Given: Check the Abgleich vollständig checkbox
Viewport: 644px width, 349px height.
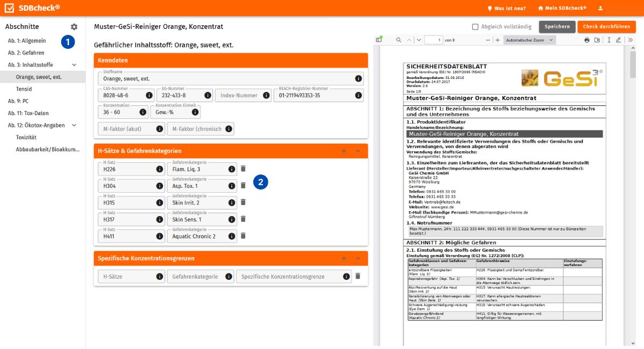Looking at the screenshot, I should tap(475, 26).
